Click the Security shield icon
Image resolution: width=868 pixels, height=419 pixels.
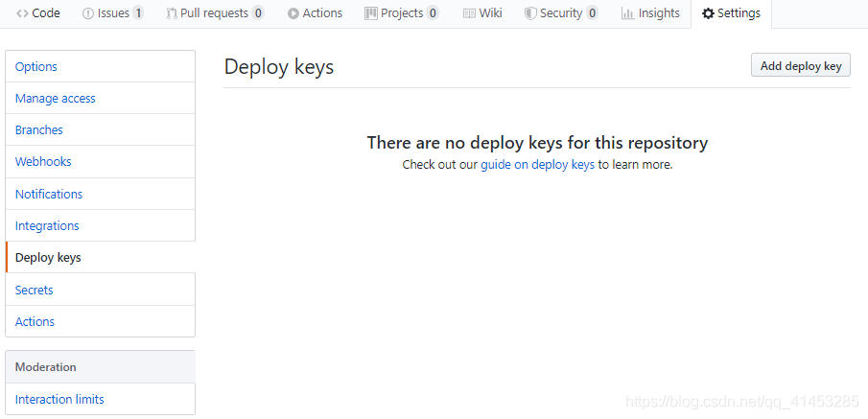point(530,13)
